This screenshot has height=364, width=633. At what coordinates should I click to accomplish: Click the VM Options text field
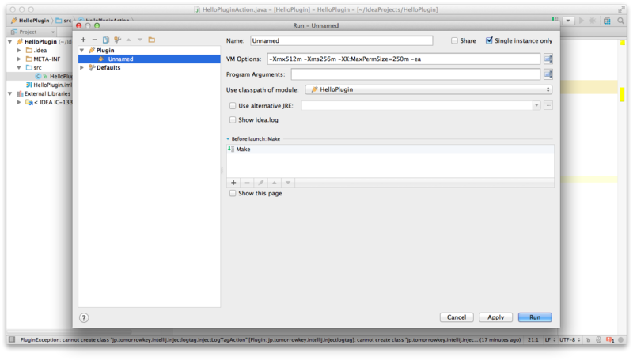click(x=404, y=59)
